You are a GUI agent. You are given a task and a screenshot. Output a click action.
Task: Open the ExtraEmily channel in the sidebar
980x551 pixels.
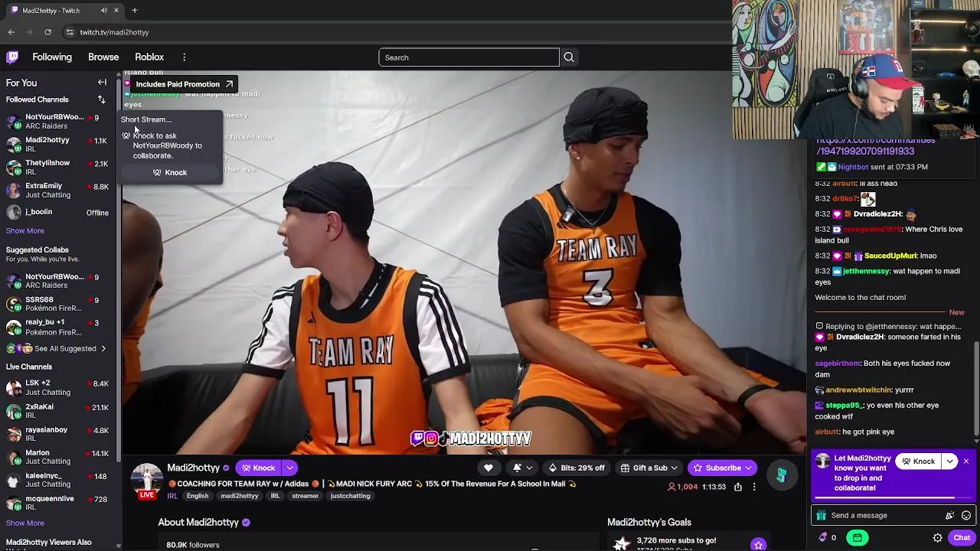pyautogui.click(x=57, y=190)
